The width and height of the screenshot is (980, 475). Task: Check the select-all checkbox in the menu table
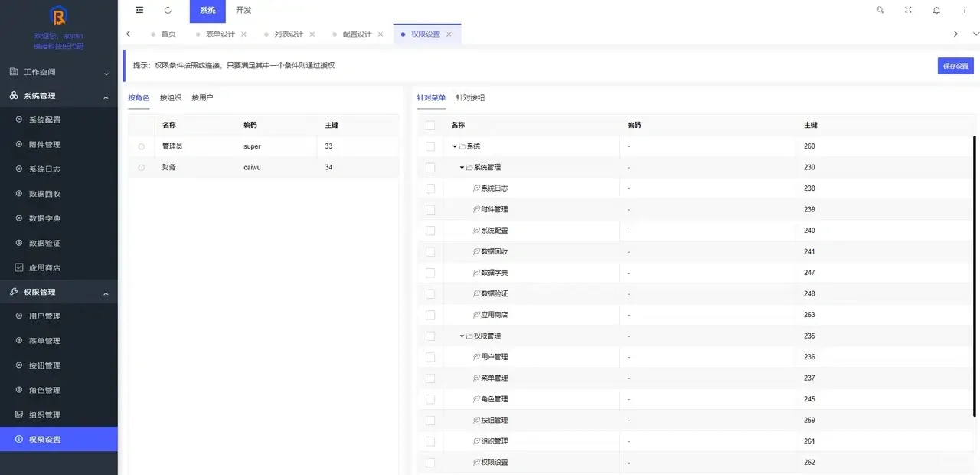pyautogui.click(x=430, y=125)
